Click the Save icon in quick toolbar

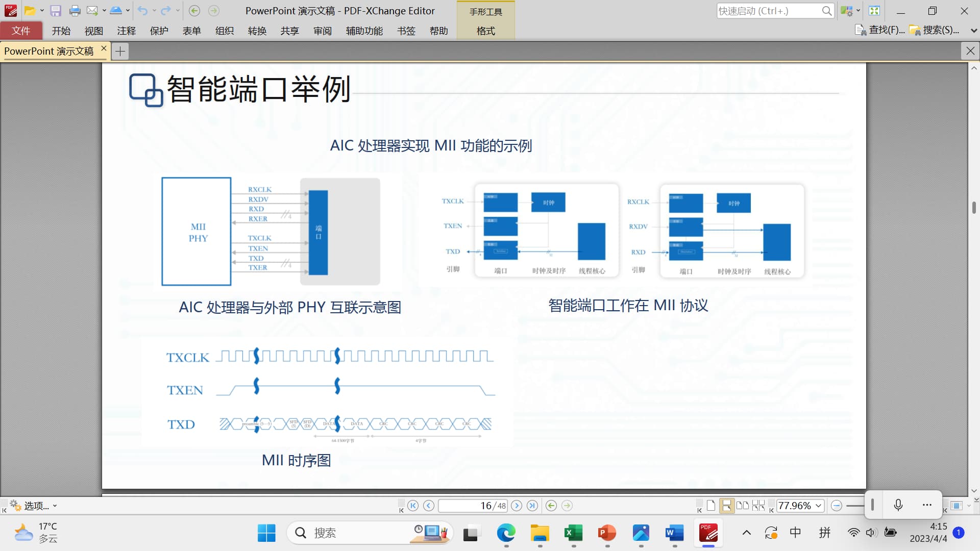tap(56, 11)
